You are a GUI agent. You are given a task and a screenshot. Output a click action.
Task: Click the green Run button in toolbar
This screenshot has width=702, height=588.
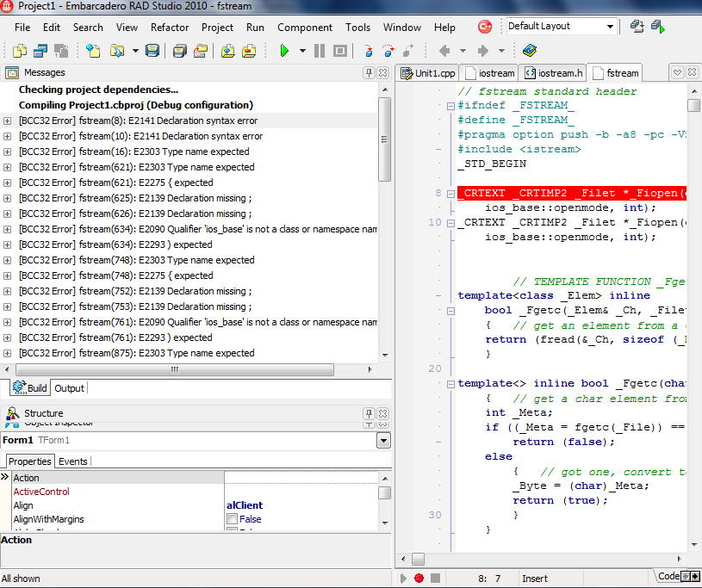[284, 52]
